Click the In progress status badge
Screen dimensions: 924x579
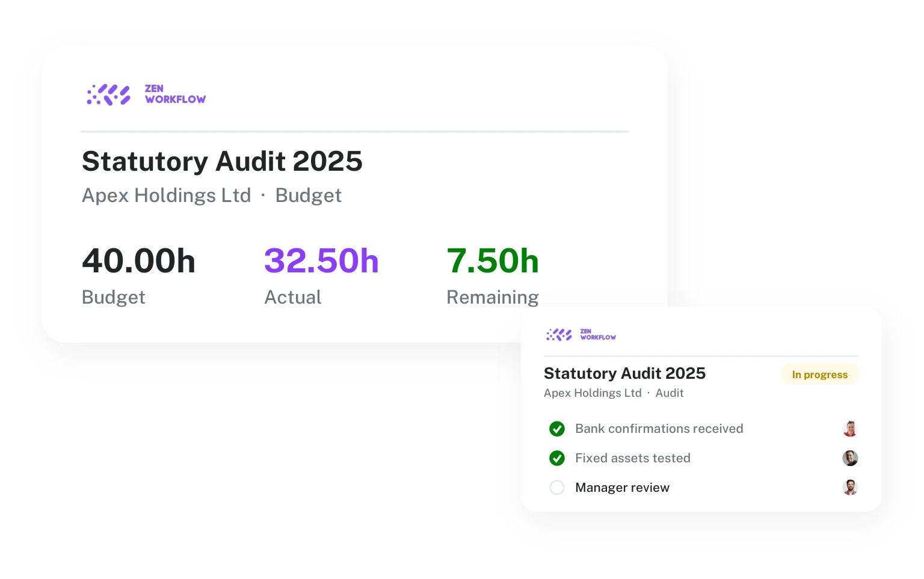[820, 375]
